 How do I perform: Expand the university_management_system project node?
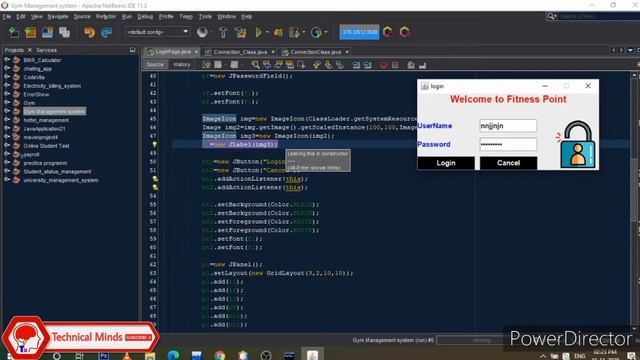[x=7, y=180]
